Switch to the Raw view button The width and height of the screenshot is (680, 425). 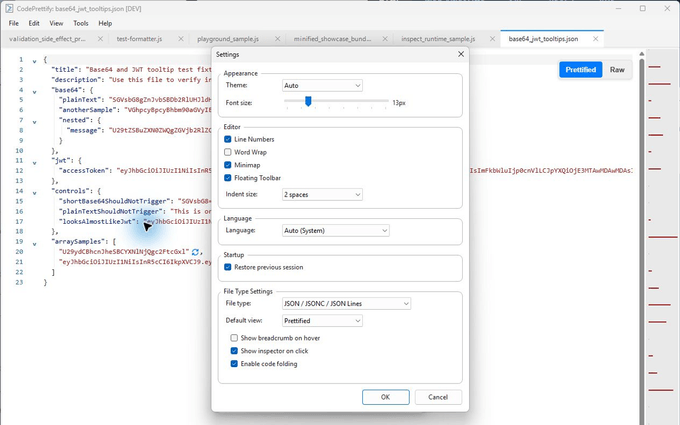point(617,69)
